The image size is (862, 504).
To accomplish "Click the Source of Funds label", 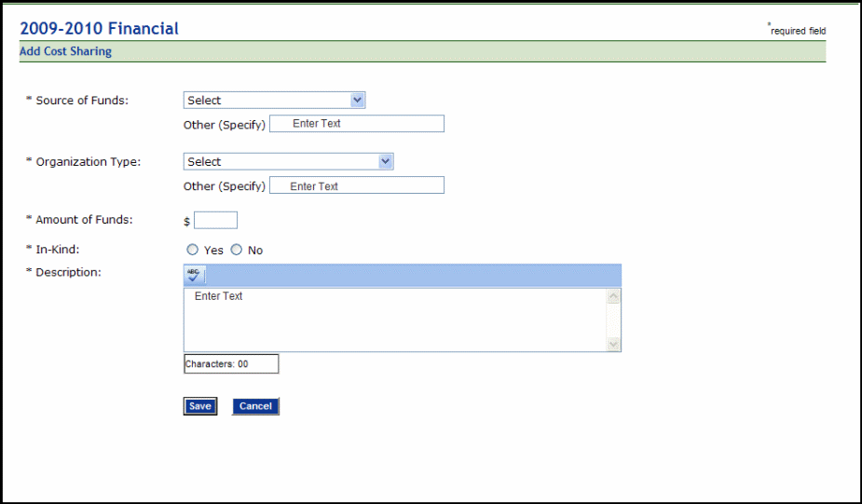I will tap(81, 101).
